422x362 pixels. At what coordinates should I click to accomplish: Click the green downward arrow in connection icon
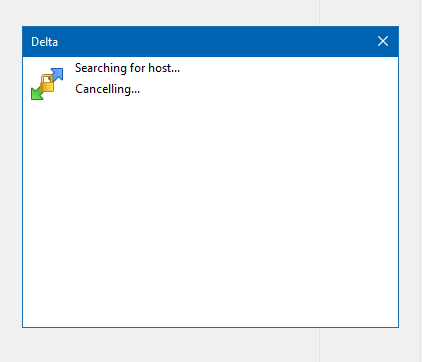tap(37, 94)
